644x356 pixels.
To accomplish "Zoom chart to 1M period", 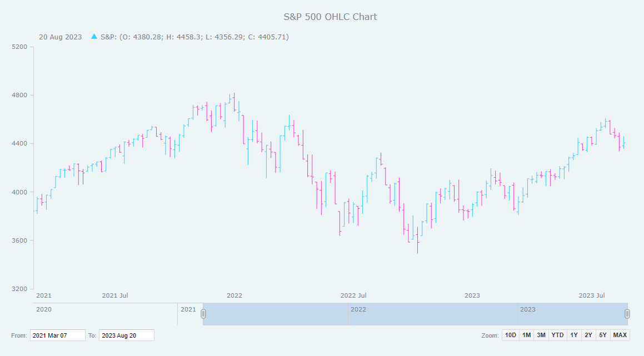I will coord(526,335).
